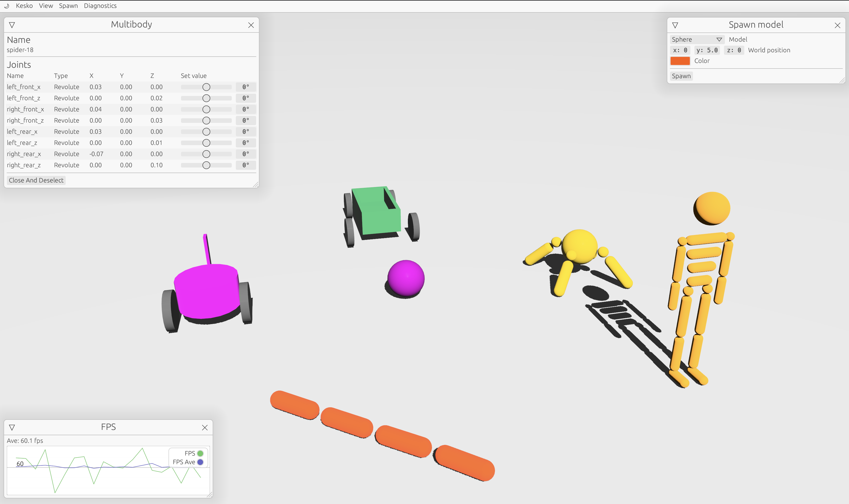Open the Diagnostics menu

[100, 6]
